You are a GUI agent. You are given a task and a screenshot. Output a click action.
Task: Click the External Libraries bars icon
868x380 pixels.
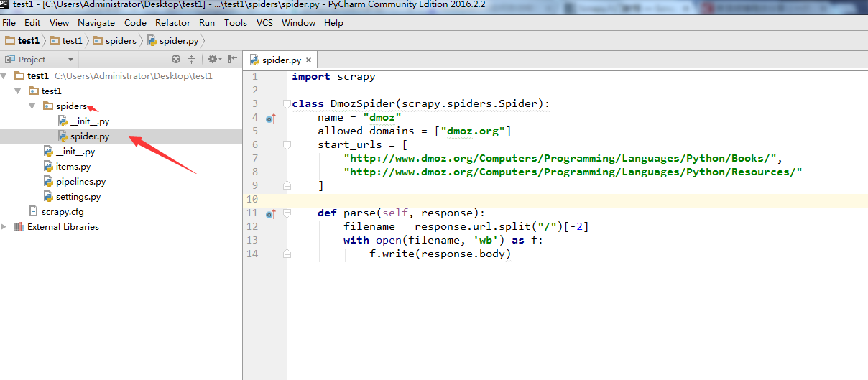19,226
